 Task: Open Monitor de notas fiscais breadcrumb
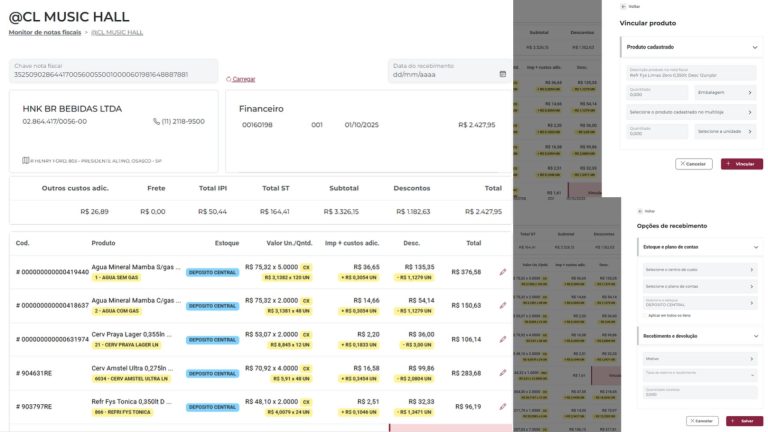point(45,32)
